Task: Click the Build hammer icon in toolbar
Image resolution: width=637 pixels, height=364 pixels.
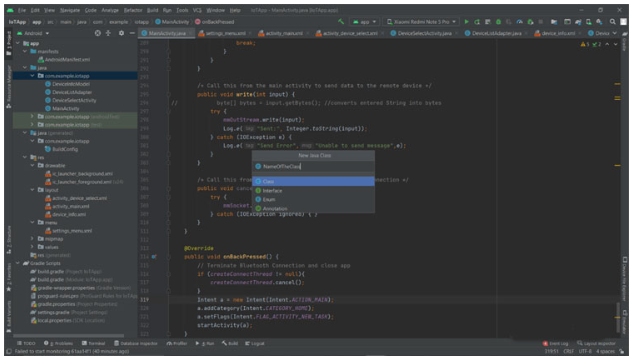Action: click(341, 22)
